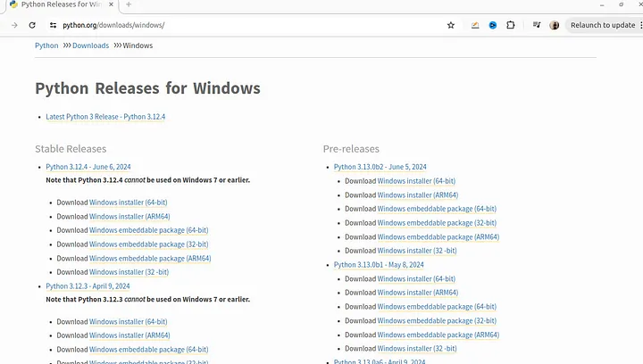
Task: Download Python 3.12.4 Windows installer (64-bit)
Action: tap(128, 203)
